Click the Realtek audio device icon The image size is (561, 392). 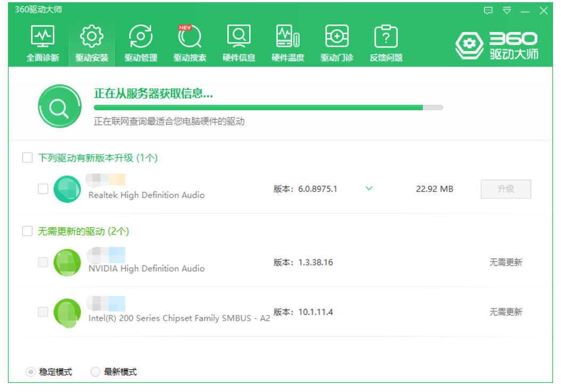67,189
